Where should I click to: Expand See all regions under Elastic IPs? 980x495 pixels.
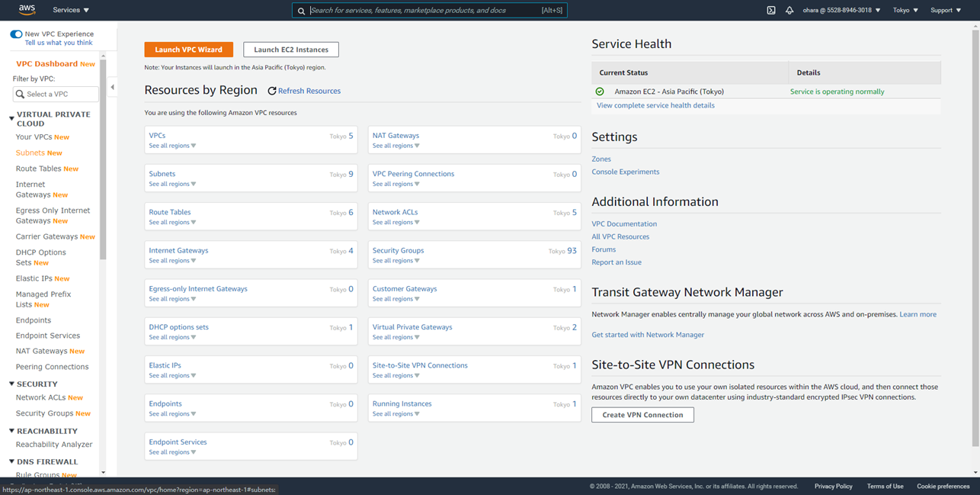(172, 375)
